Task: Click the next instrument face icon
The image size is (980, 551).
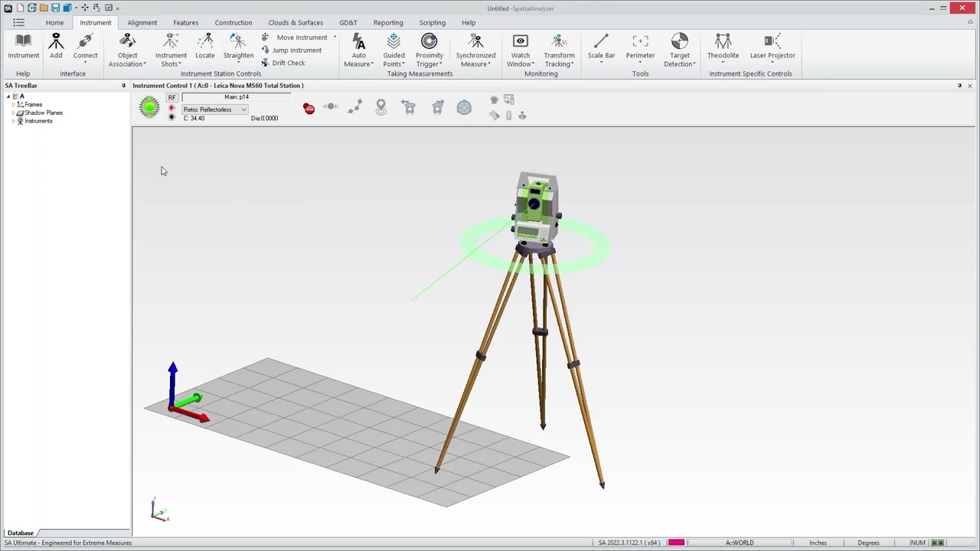Action: (x=437, y=108)
